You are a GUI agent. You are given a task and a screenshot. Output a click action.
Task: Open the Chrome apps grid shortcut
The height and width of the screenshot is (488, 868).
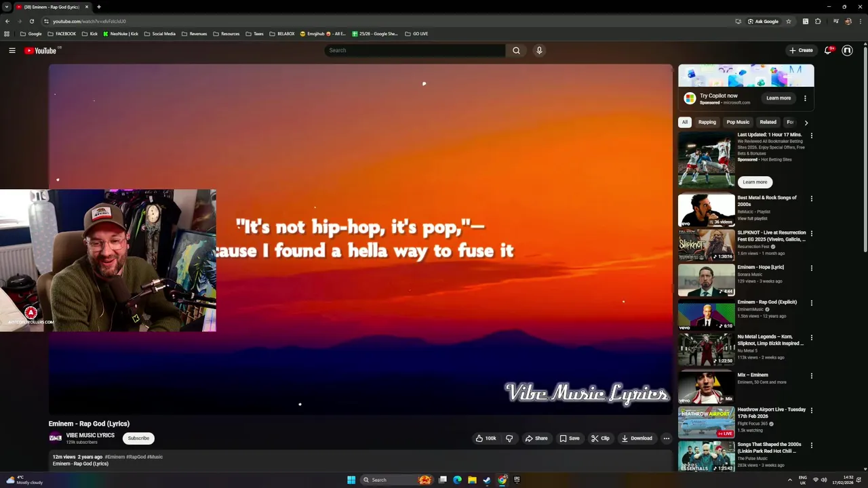pos(7,34)
